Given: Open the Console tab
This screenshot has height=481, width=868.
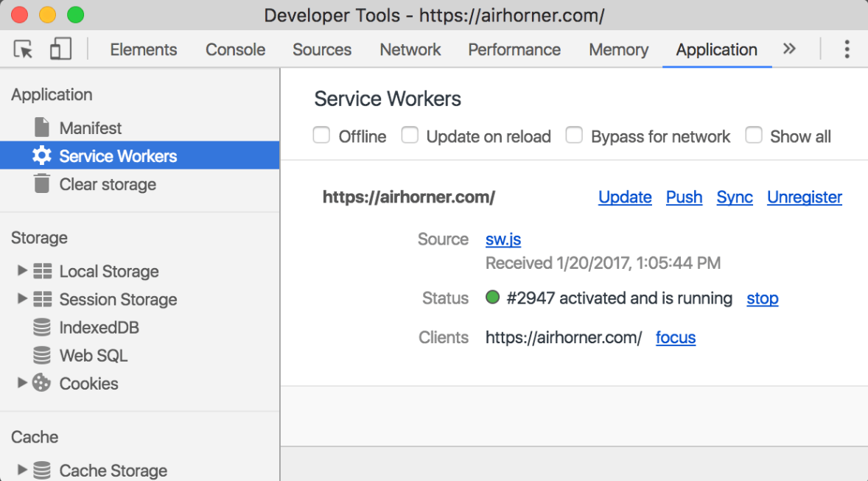Looking at the screenshot, I should click(235, 50).
